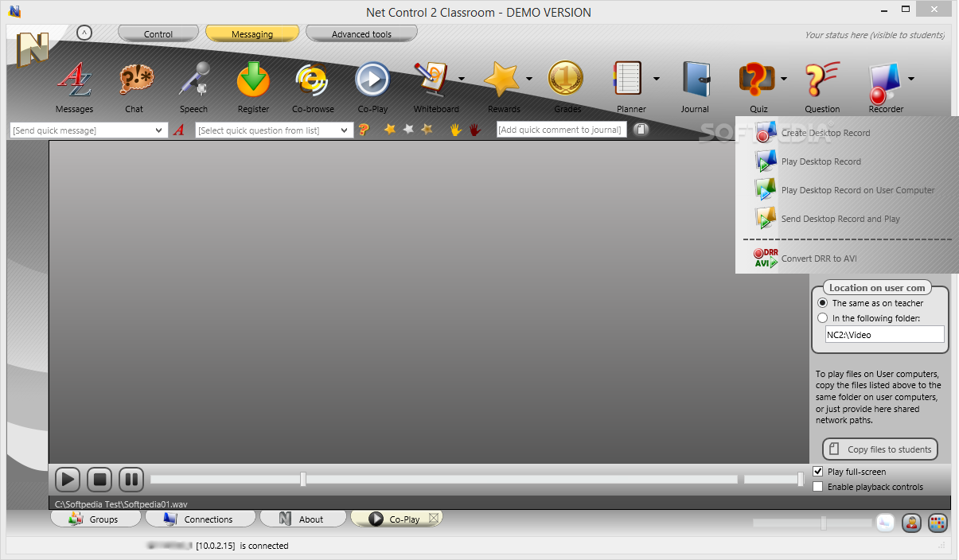Click the orange question mark send icon

[x=364, y=130]
